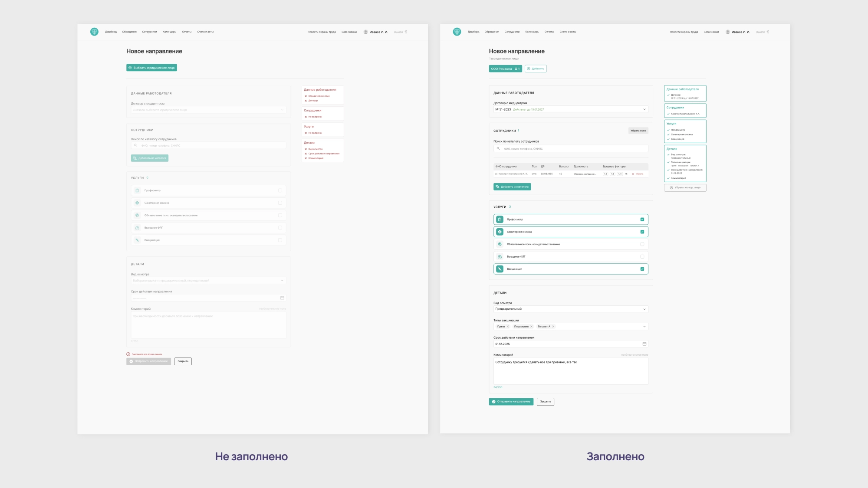Click Убрать это юр. лицо button

click(x=685, y=188)
